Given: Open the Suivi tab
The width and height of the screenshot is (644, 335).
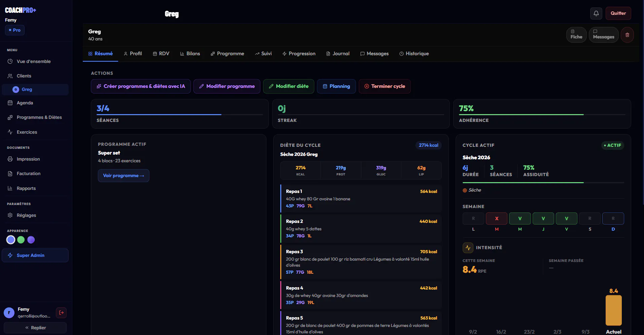Looking at the screenshot, I should click(263, 54).
